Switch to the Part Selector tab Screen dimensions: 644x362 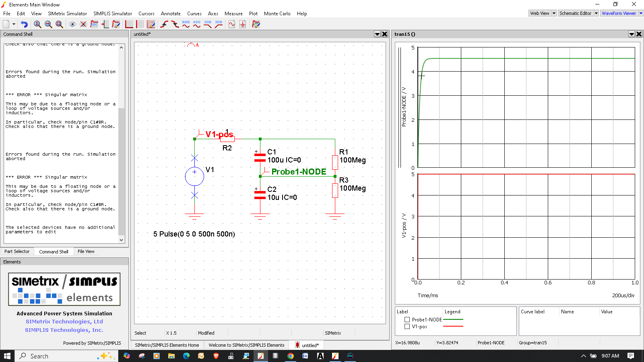click(x=17, y=251)
